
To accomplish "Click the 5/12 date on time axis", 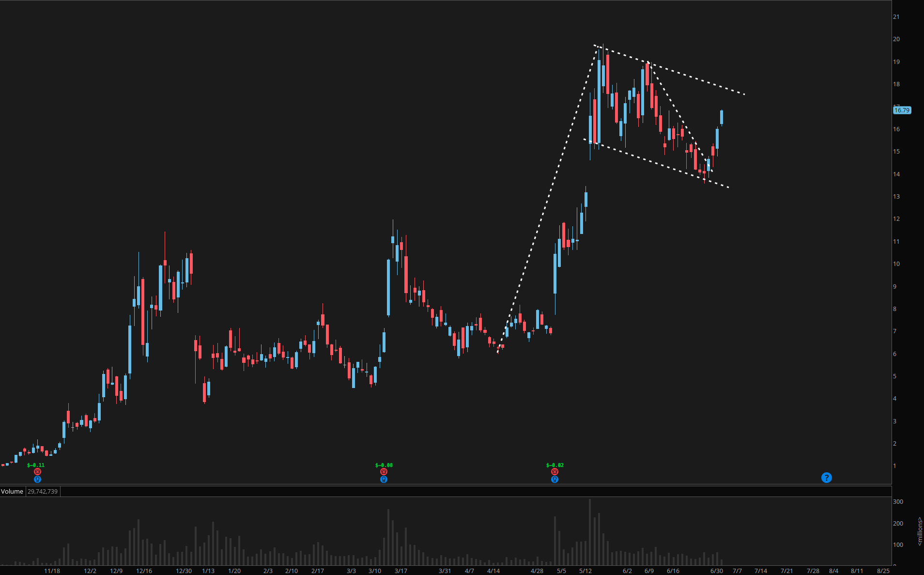I will [x=585, y=571].
